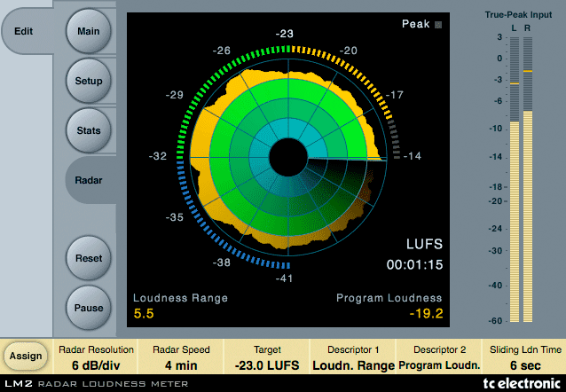This screenshot has width=566, height=392.
Task: Open the Main page
Action: (89, 31)
